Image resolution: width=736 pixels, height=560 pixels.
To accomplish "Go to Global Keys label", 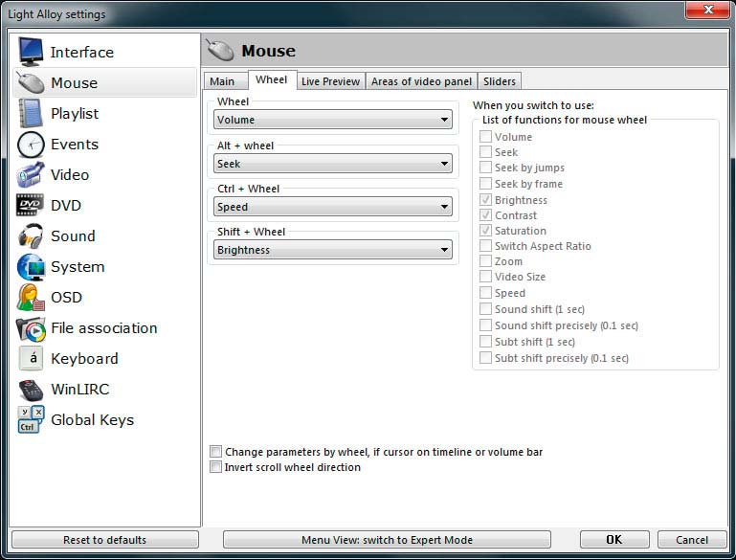I will [93, 419].
